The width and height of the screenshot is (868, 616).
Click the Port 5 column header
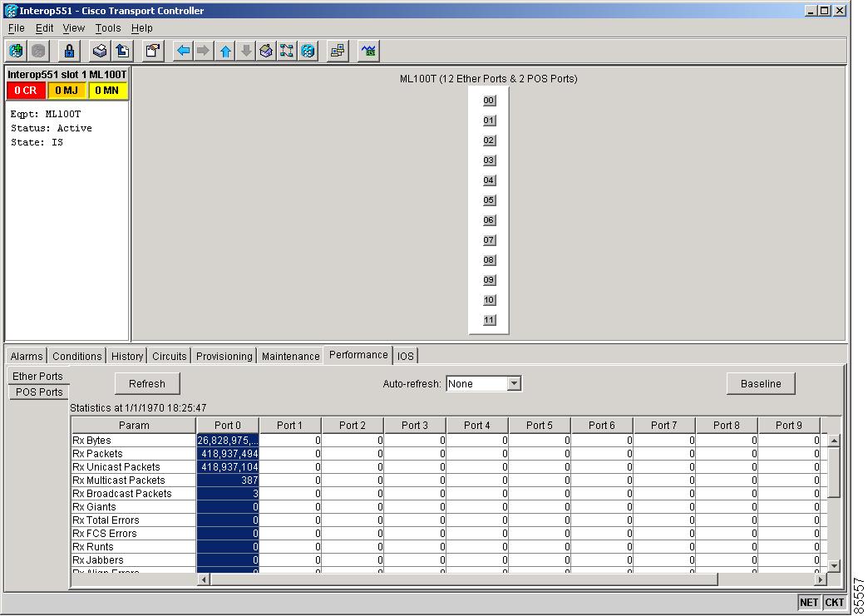coord(540,425)
